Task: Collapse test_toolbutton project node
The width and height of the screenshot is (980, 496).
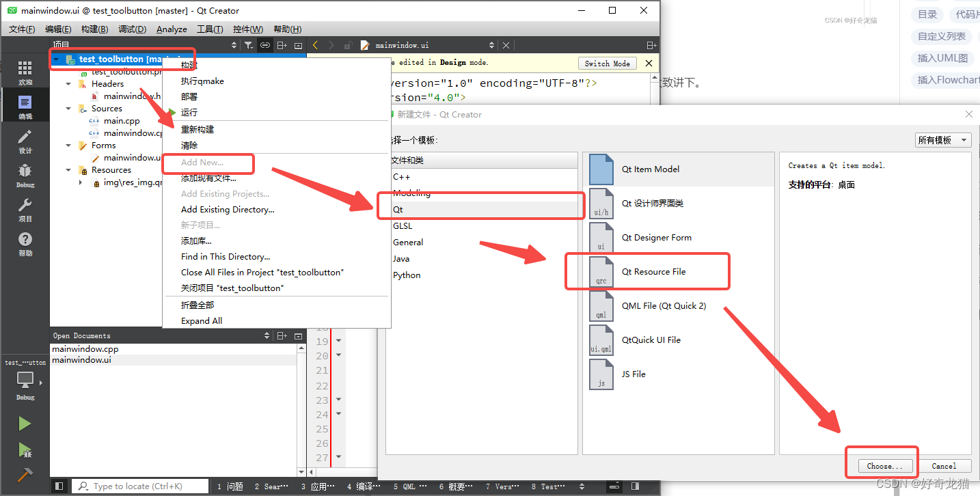Action: [x=55, y=59]
